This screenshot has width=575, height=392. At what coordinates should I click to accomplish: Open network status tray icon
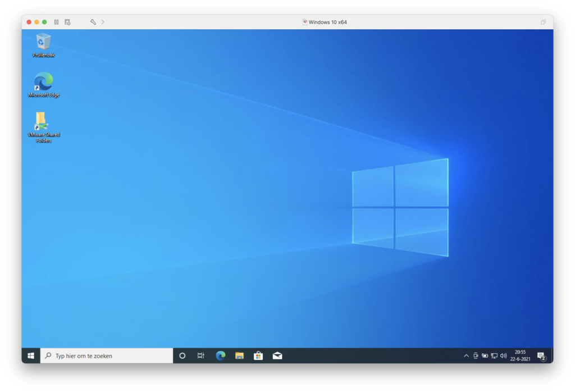click(494, 355)
